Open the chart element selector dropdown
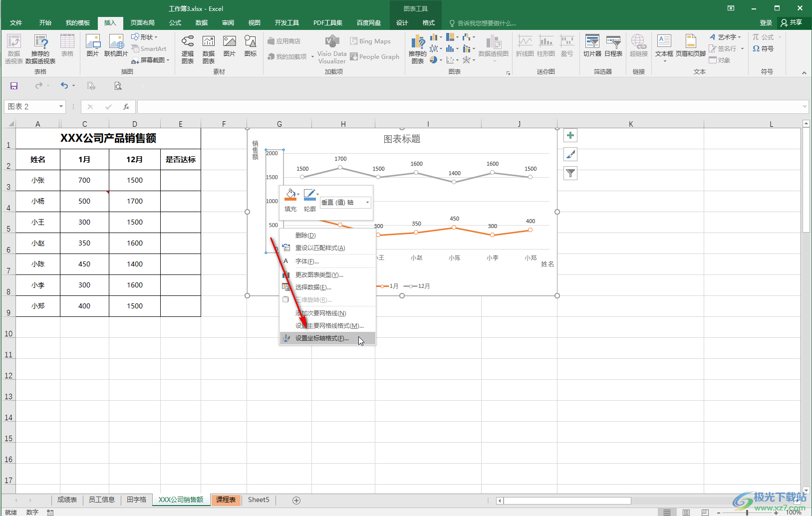The height and width of the screenshot is (516, 812). (368, 202)
